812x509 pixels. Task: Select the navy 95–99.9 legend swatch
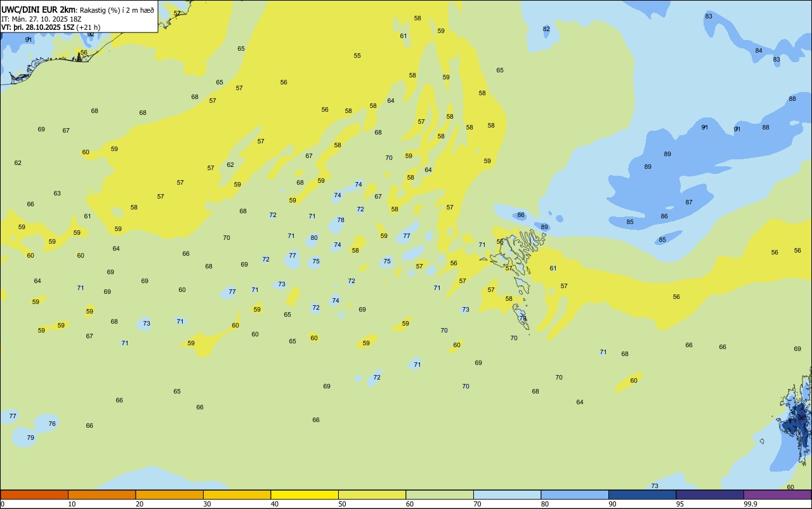click(x=710, y=494)
